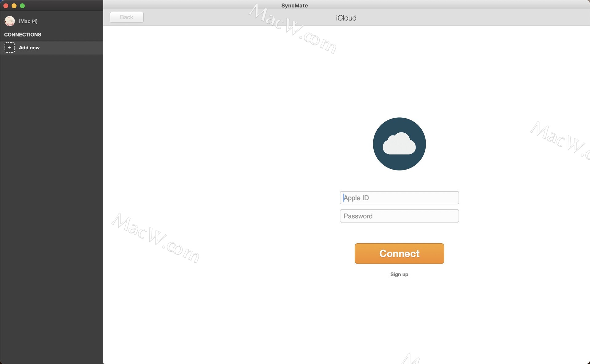Screen dimensions: 590x364
Task: Click the iMac avatar icon
Action: pyautogui.click(x=10, y=21)
